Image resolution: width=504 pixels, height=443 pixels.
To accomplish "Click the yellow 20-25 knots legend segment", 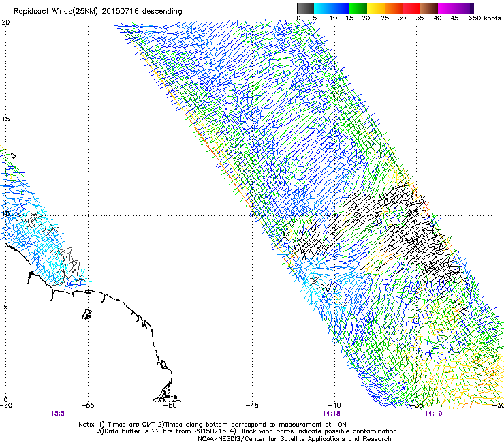I will (x=376, y=8).
